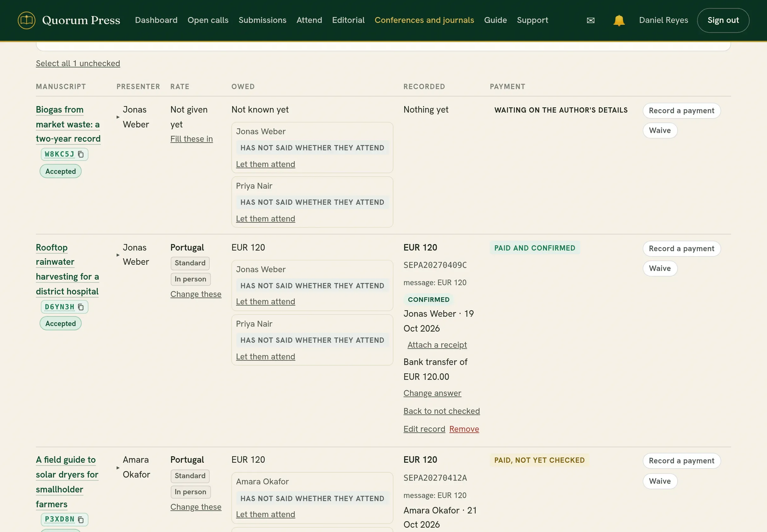The width and height of the screenshot is (767, 532).
Task: Waive the fee for the Rooftop manuscript
Action: pyautogui.click(x=660, y=268)
